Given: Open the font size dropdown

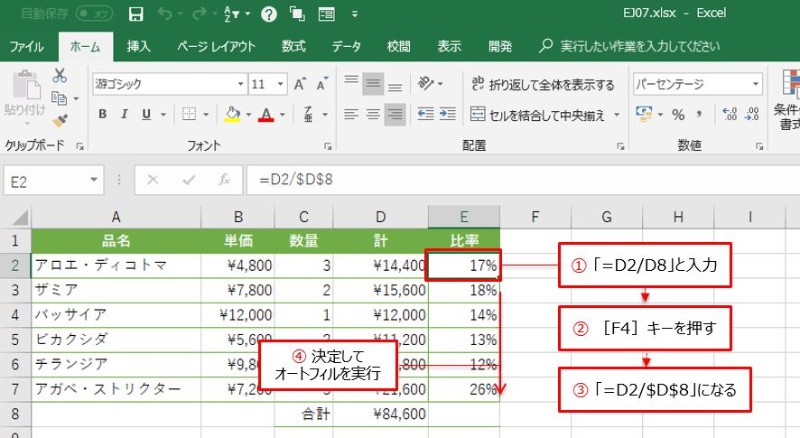Looking at the screenshot, I should pos(281,84).
